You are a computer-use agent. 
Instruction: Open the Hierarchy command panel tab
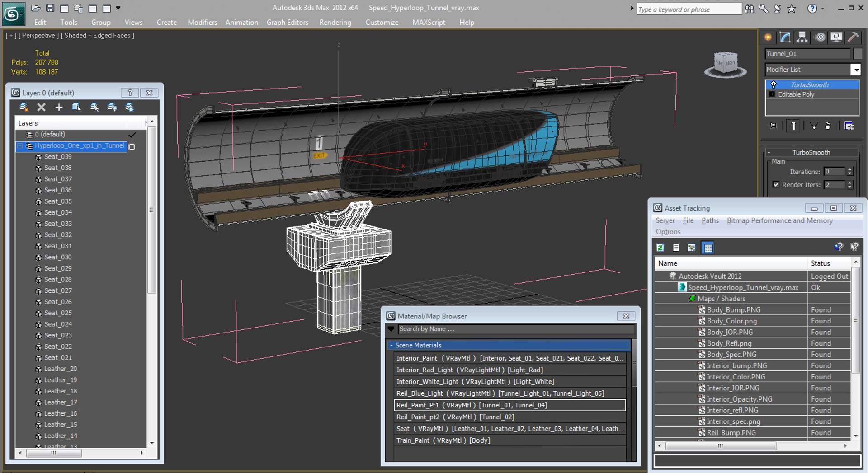pos(802,37)
